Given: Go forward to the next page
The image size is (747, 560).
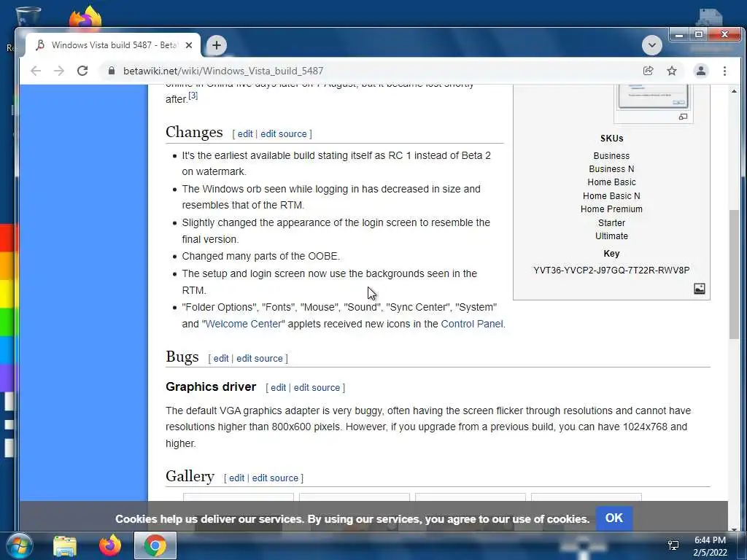Looking at the screenshot, I should tap(59, 71).
